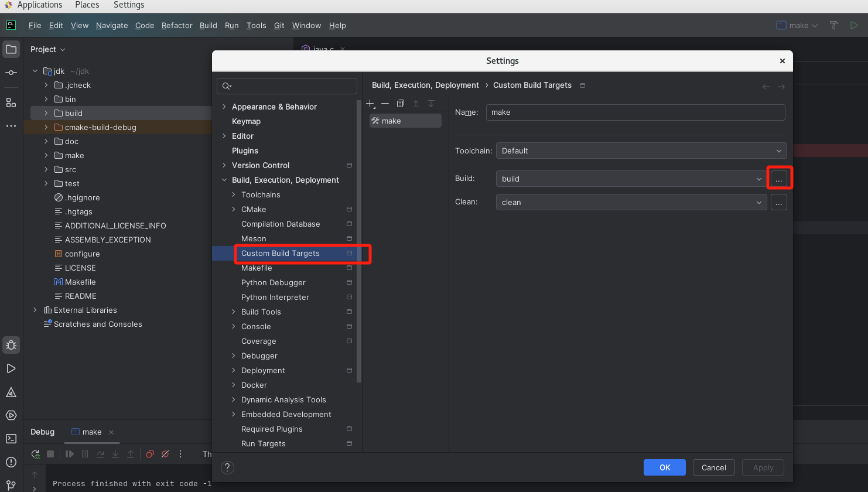The image size is (868, 492).
Task: Close the make debug tab
Action: click(111, 432)
